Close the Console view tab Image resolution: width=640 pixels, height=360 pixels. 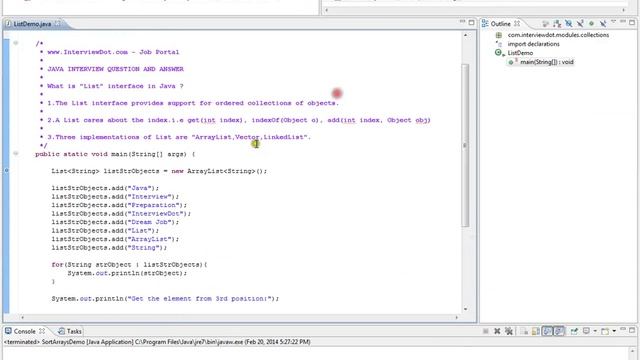[x=42, y=331]
